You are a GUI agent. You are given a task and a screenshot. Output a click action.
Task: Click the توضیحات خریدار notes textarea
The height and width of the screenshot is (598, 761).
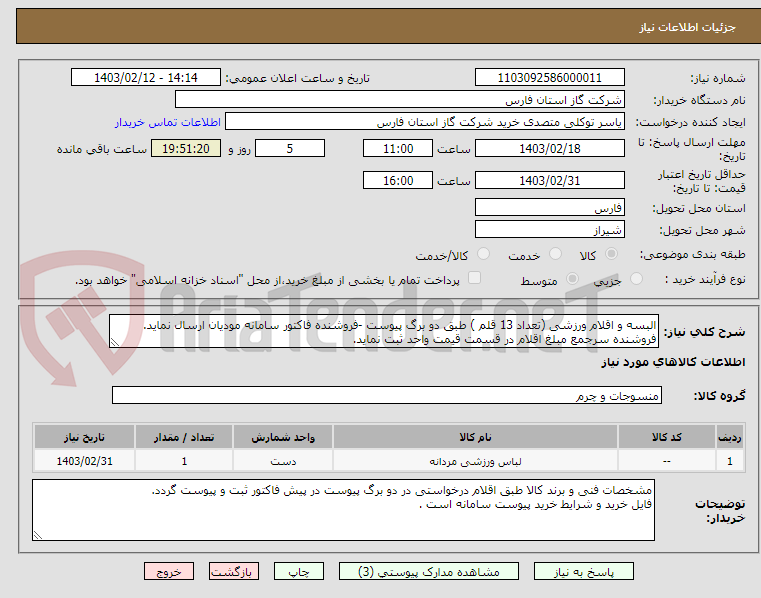[343, 510]
